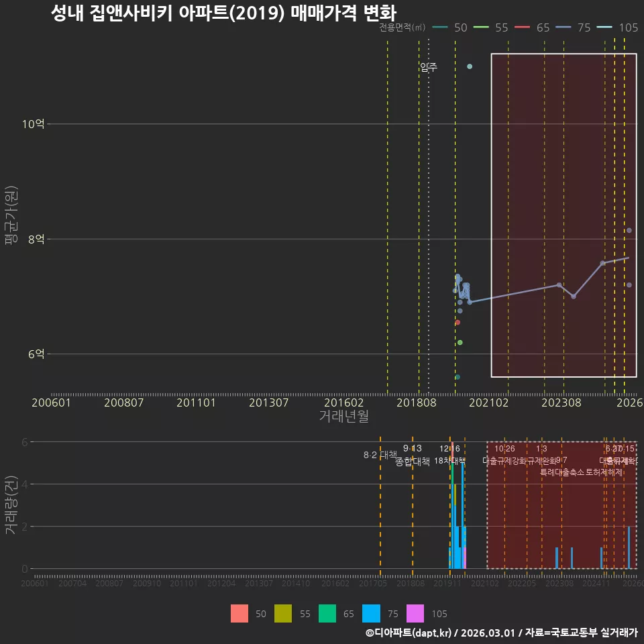This screenshot has width=644, height=644.
Task: Click the '특례대출축소' policy label
Action: tap(562, 472)
